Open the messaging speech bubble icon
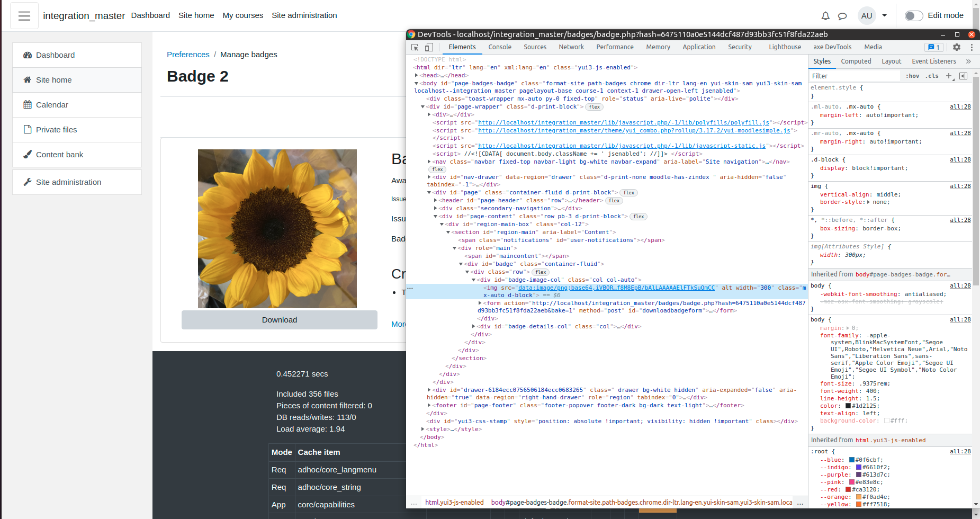Viewport: 980px width, 519px height. click(x=842, y=16)
